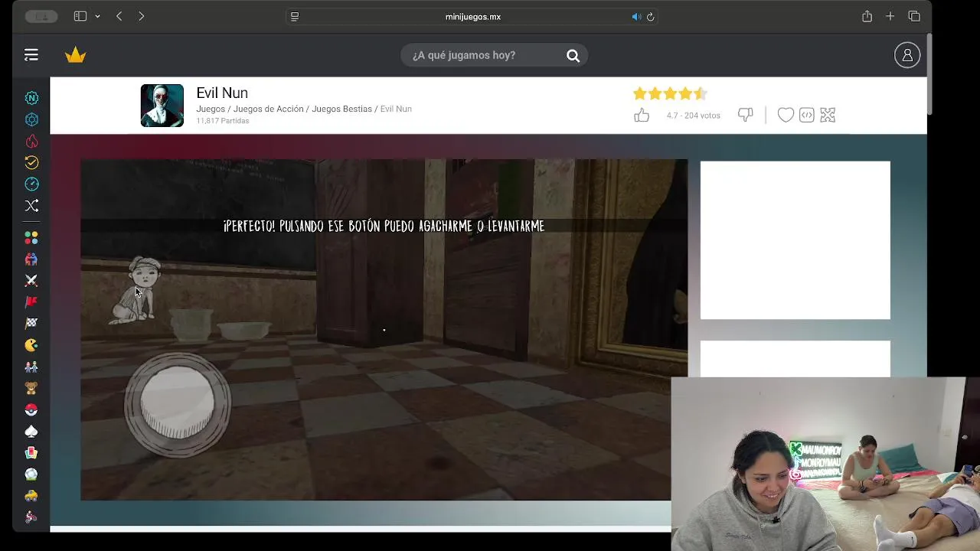
Task: Open the Pokeball category icon
Action: coord(31,410)
